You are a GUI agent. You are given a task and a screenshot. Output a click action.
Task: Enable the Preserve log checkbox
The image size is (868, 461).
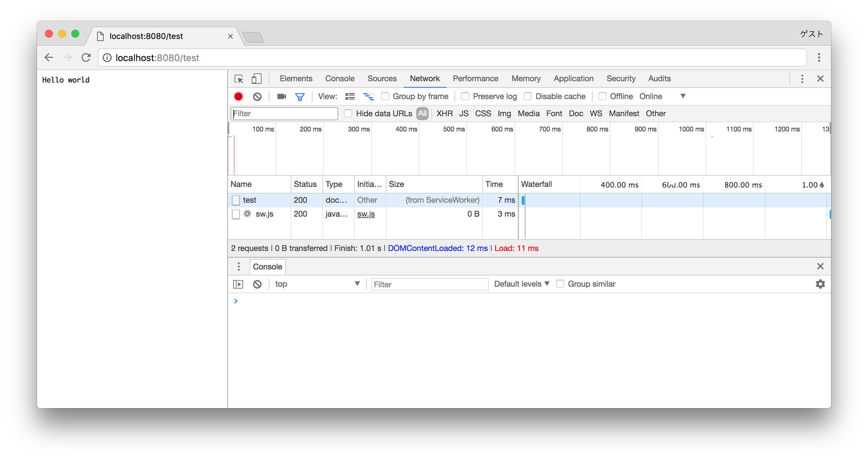465,96
